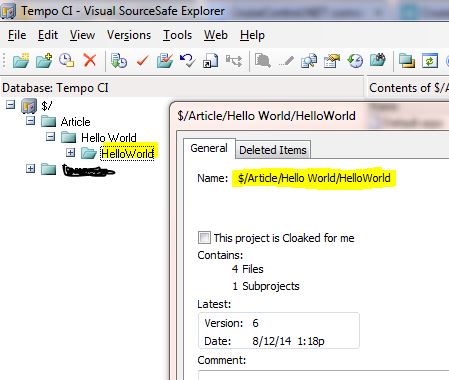Viewport: 449px width, 380px height.
Task: Click the 'Latest:' label
Action: [214, 304]
